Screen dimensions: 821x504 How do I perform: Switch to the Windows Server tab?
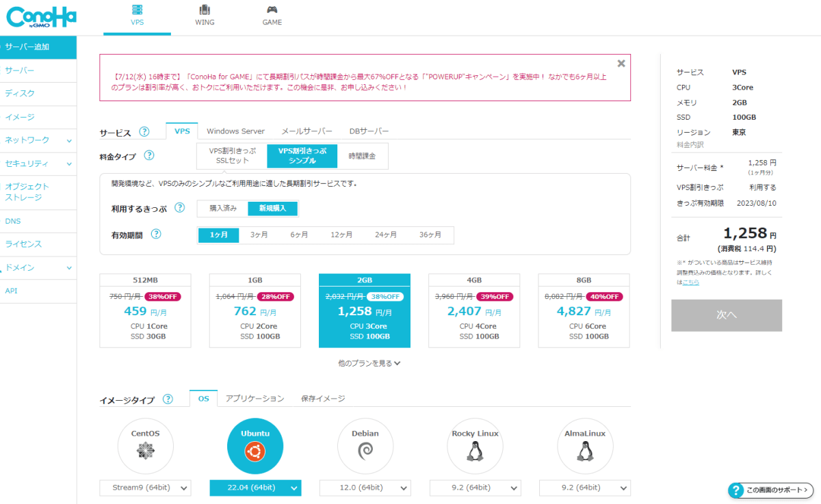(x=235, y=131)
